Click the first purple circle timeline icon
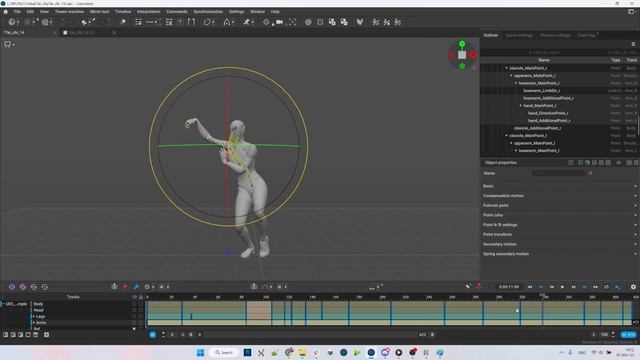The height and width of the screenshot is (360, 640). (12, 287)
